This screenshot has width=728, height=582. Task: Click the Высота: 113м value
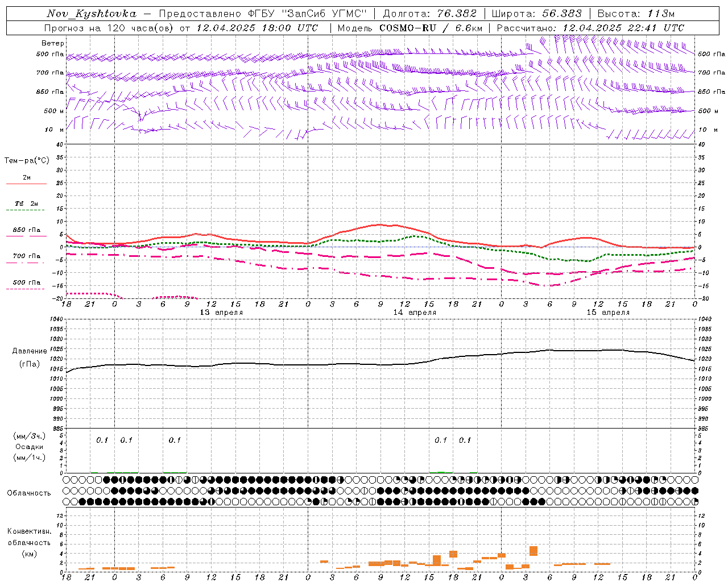(636, 14)
